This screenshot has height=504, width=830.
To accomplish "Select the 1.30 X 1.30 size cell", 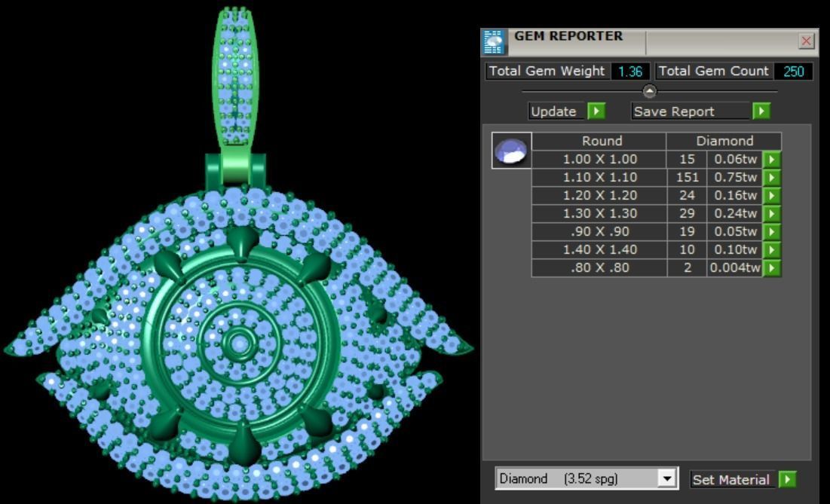I will pyautogui.click(x=599, y=213).
